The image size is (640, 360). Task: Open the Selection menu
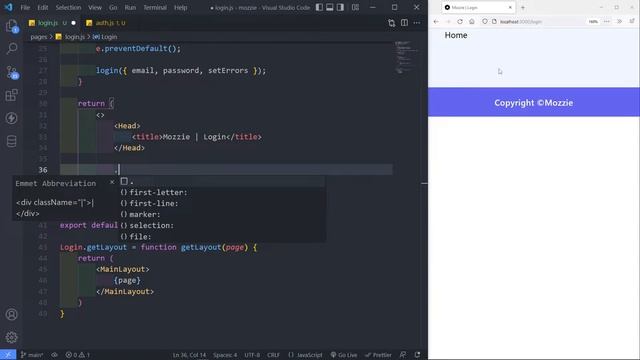tap(68, 7)
